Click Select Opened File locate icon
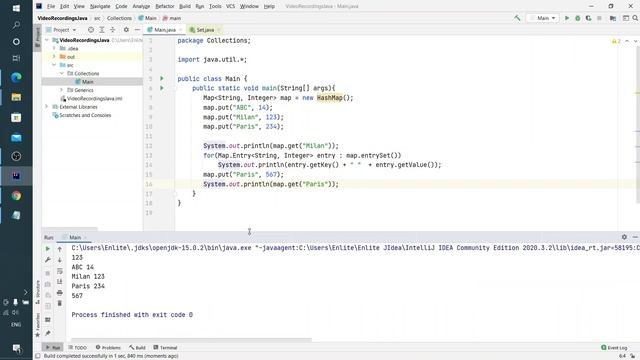 click(x=91, y=30)
